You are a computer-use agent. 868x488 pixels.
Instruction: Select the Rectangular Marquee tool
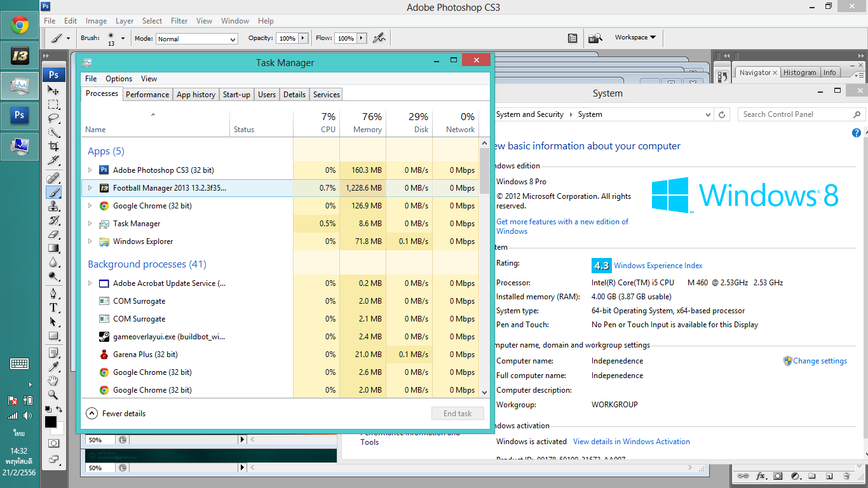point(54,104)
